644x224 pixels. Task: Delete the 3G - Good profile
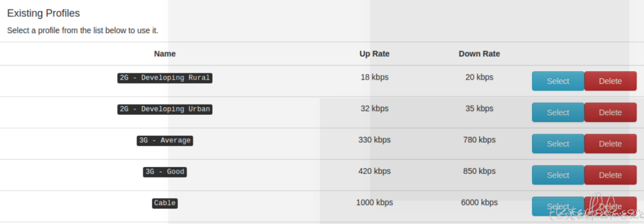pyautogui.click(x=610, y=175)
